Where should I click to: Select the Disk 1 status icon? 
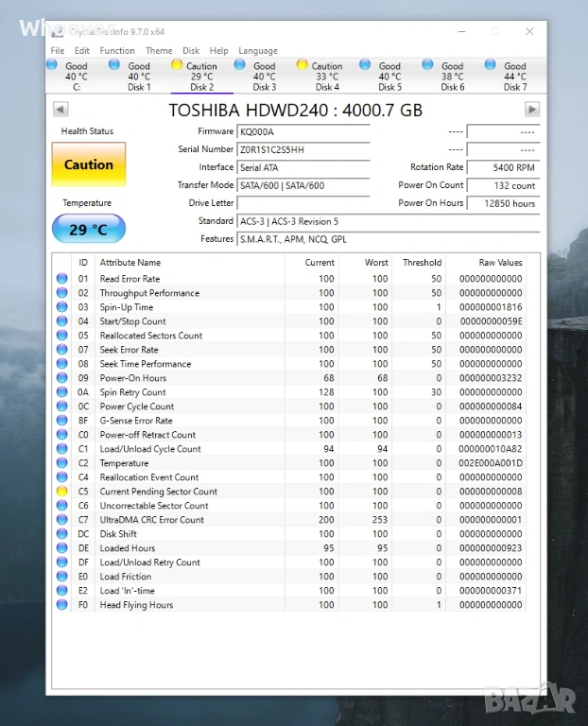click(114, 65)
